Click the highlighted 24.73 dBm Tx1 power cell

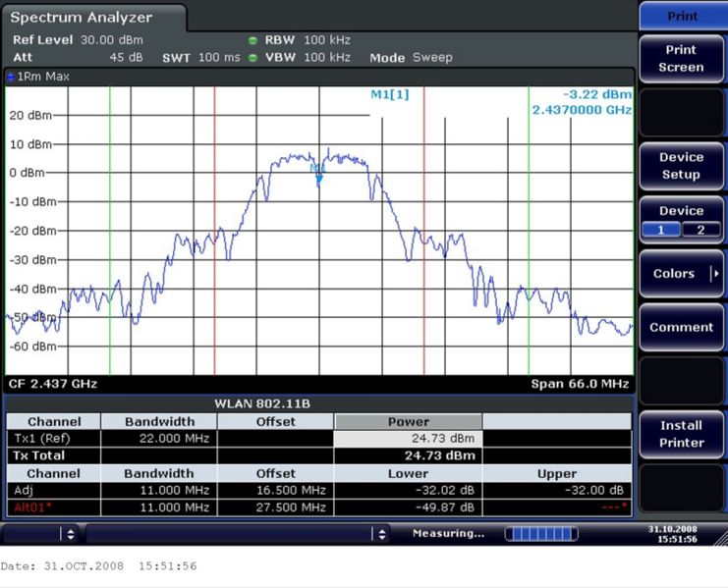coord(408,439)
